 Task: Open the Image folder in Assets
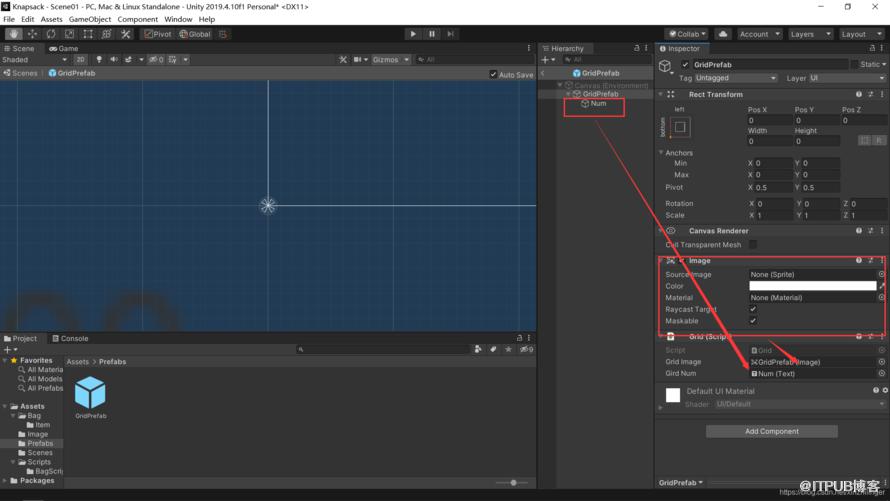(37, 434)
